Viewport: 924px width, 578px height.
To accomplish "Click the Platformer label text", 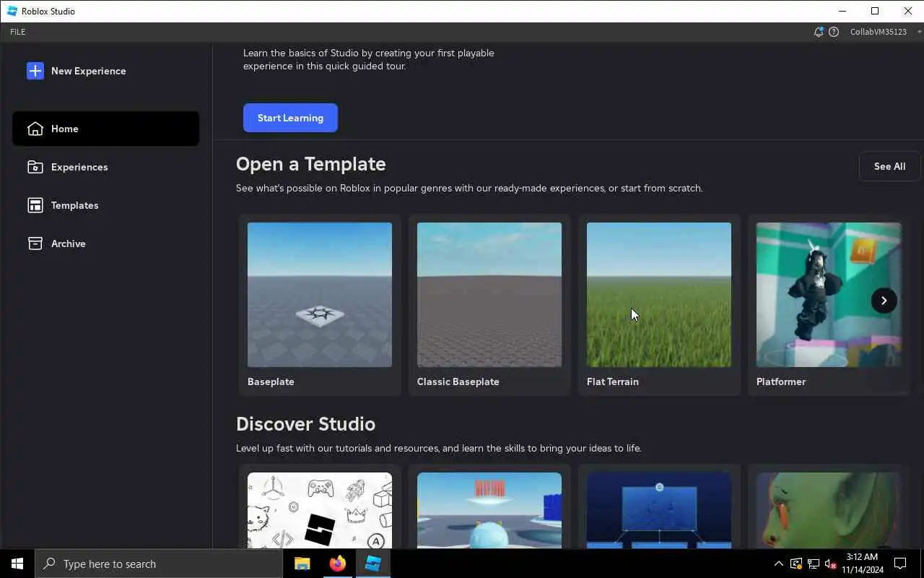I will click(781, 381).
